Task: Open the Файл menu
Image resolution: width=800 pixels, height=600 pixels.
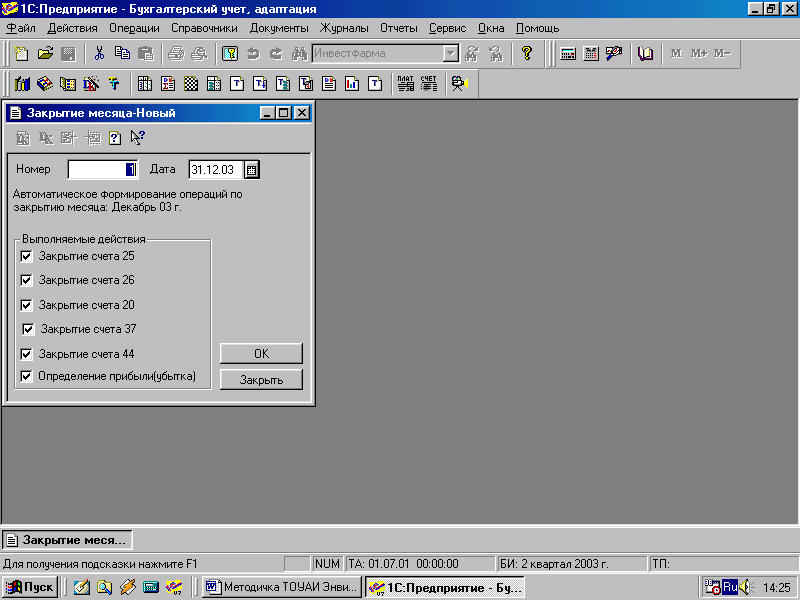Action: coord(21,28)
